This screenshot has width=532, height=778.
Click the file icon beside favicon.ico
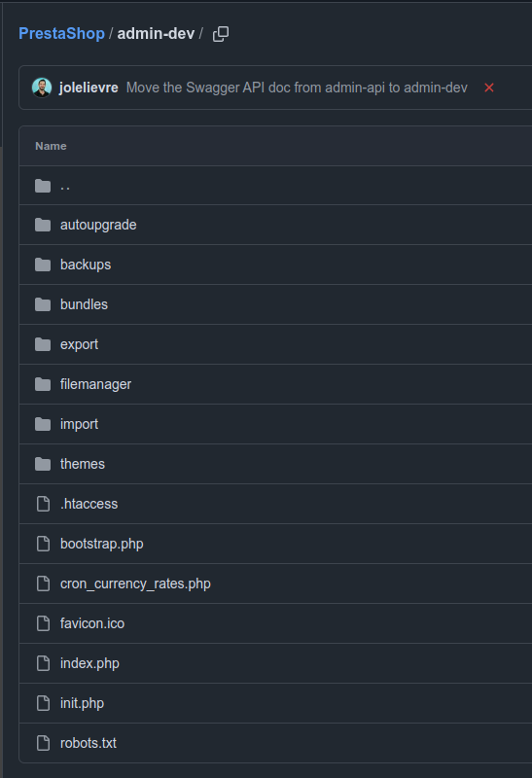(x=43, y=623)
